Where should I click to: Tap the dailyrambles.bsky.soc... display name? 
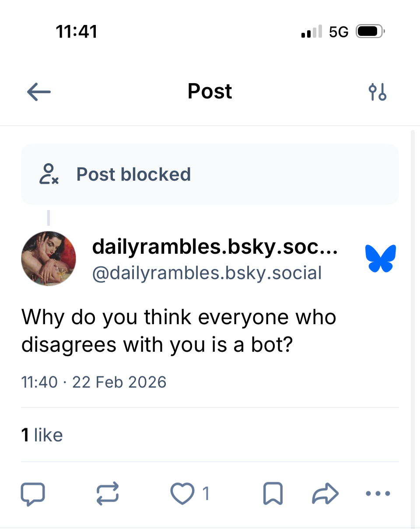click(214, 247)
